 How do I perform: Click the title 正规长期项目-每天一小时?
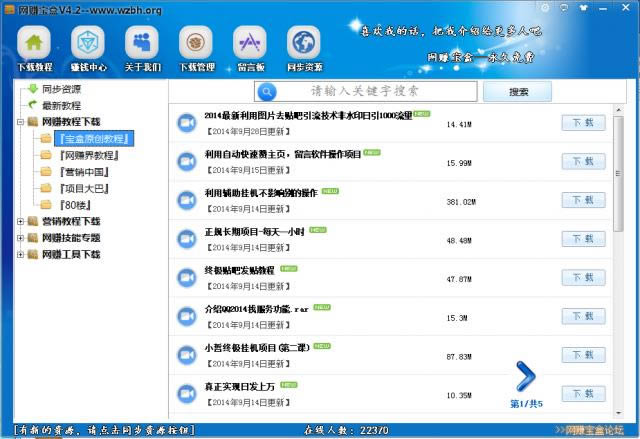pyautogui.click(x=255, y=232)
